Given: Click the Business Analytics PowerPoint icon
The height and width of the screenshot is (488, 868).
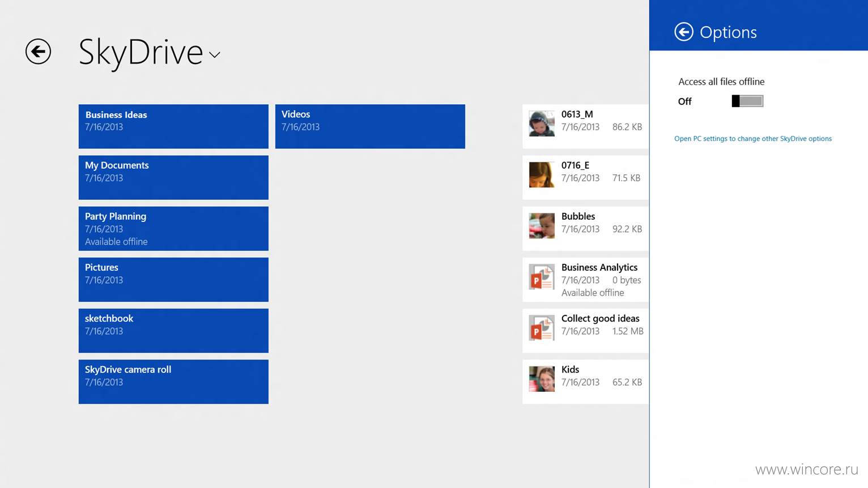Looking at the screenshot, I should point(542,277).
